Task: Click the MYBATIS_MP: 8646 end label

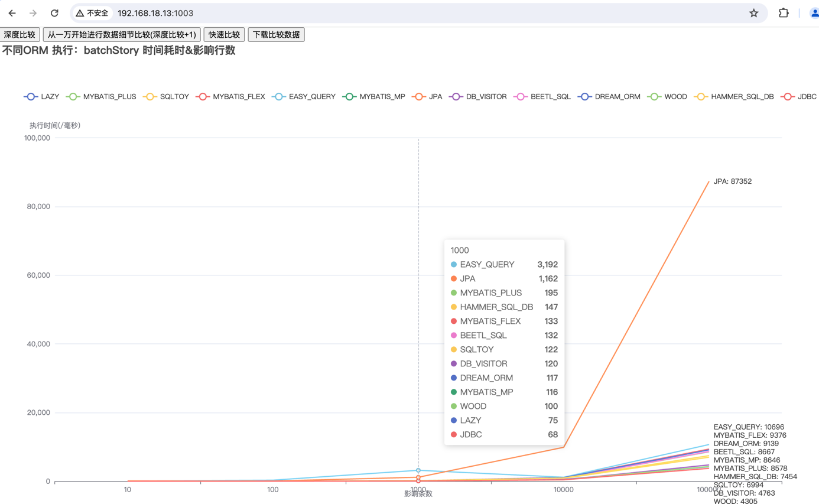Action: click(746, 460)
